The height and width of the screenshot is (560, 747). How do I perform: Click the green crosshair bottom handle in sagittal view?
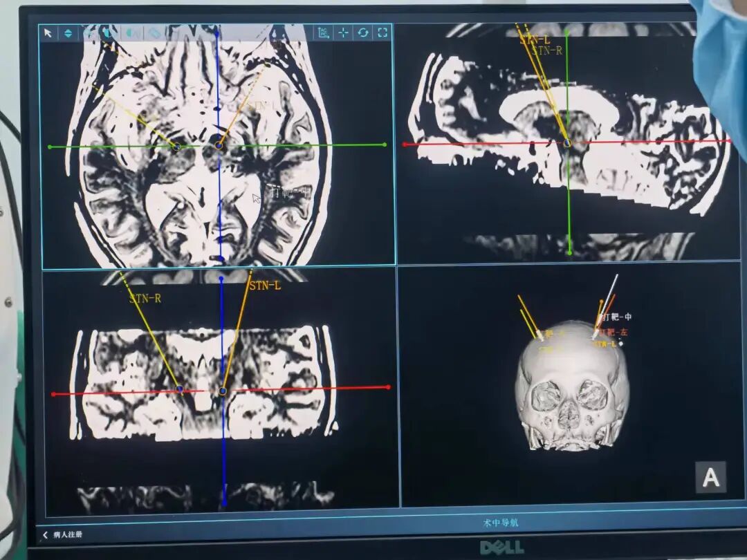[x=570, y=253]
